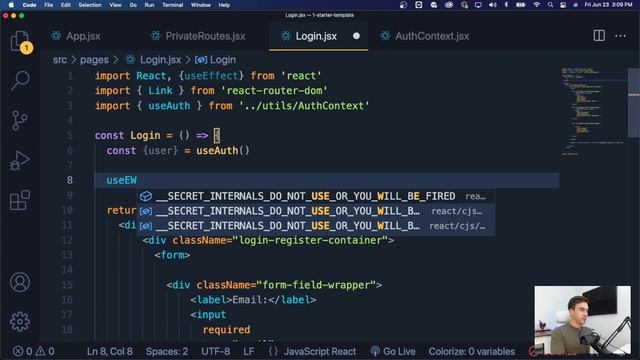Click the '../utils/AuthContext' import string
This screenshot has width=640, height=360.
coord(304,106)
